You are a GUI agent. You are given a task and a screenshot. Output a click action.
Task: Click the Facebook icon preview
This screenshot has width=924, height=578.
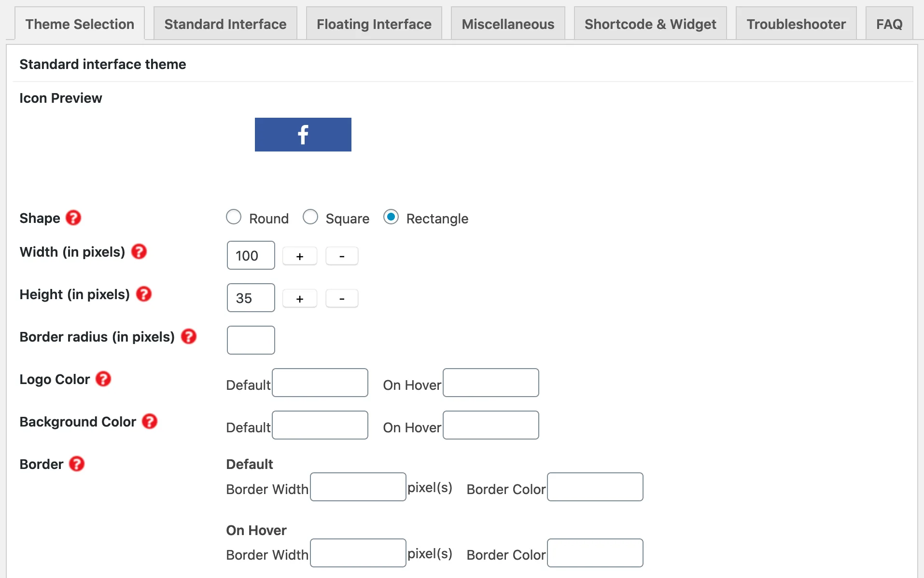pyautogui.click(x=303, y=135)
